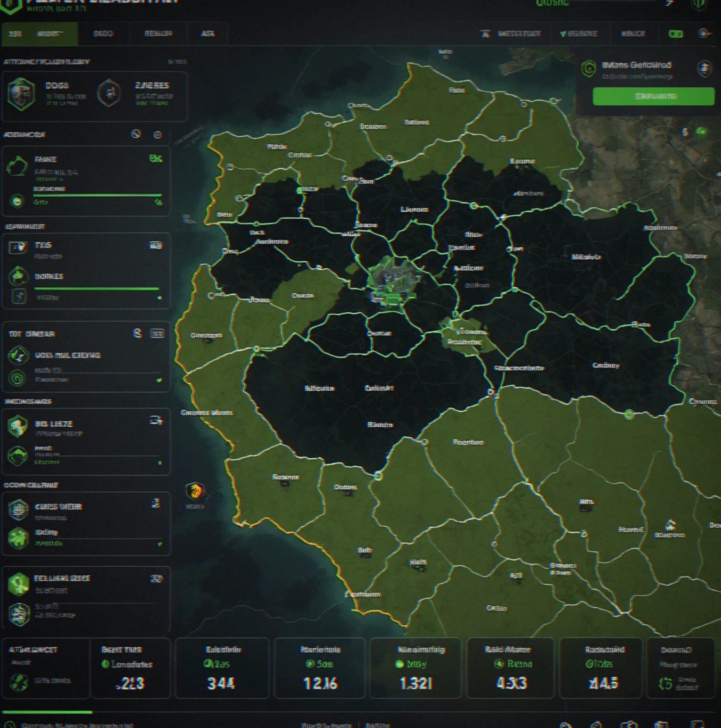The width and height of the screenshot is (721, 728).
Task: Click the circular icon right of the green pill
Action: (x=704, y=33)
